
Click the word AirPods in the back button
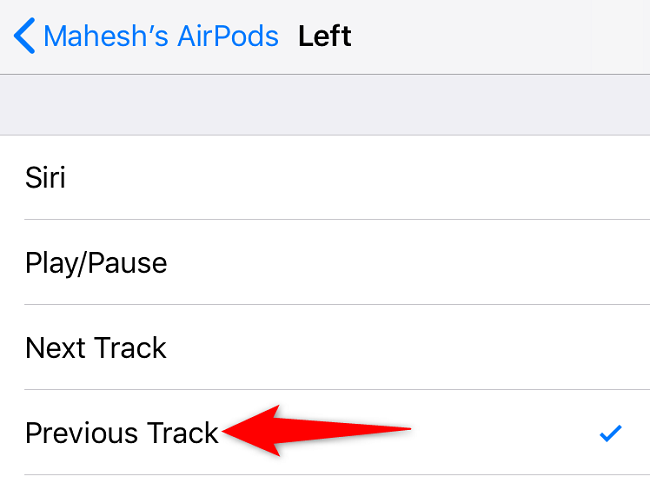[229, 37]
